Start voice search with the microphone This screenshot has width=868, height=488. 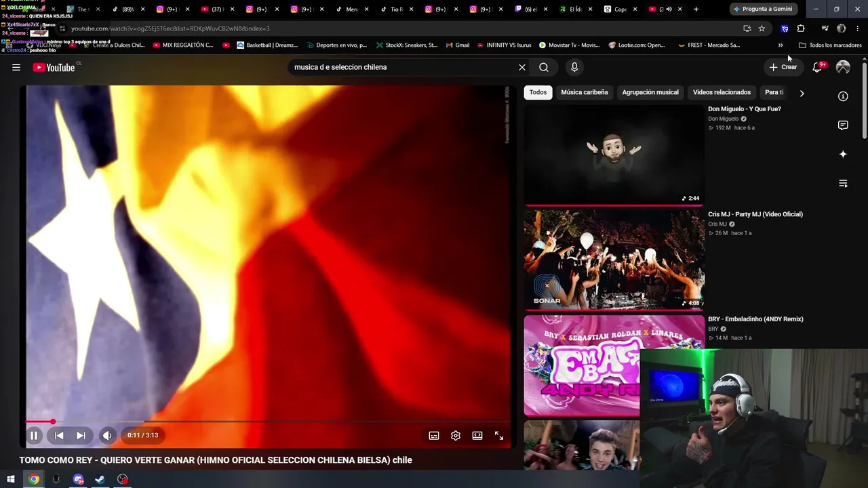tap(574, 67)
